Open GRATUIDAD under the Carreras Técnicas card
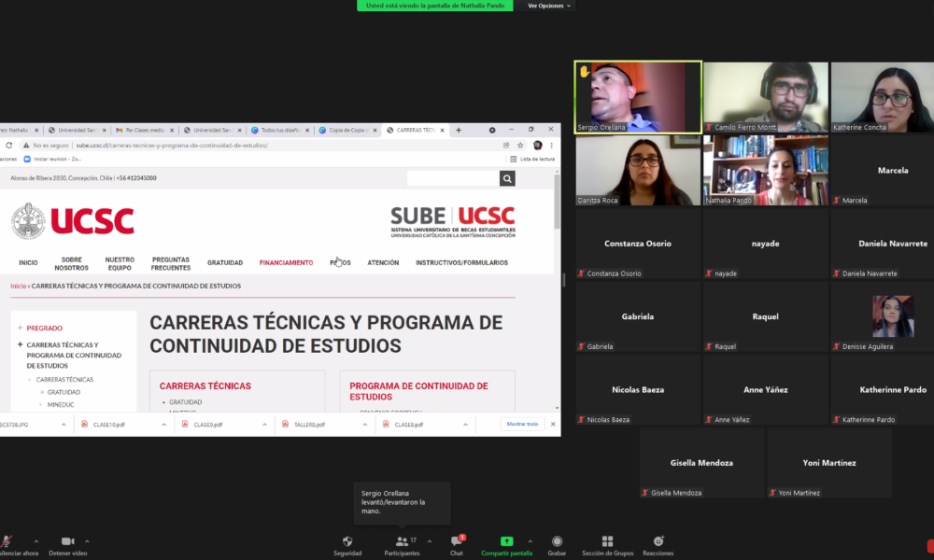The width and height of the screenshot is (934, 560). tap(185, 402)
